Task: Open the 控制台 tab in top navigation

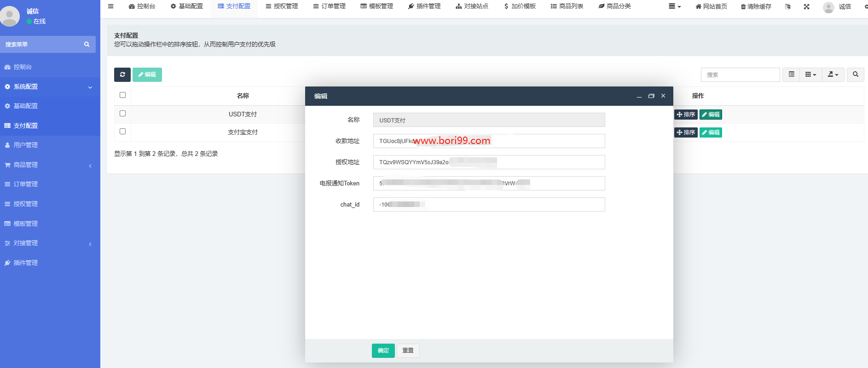Action: (x=142, y=6)
